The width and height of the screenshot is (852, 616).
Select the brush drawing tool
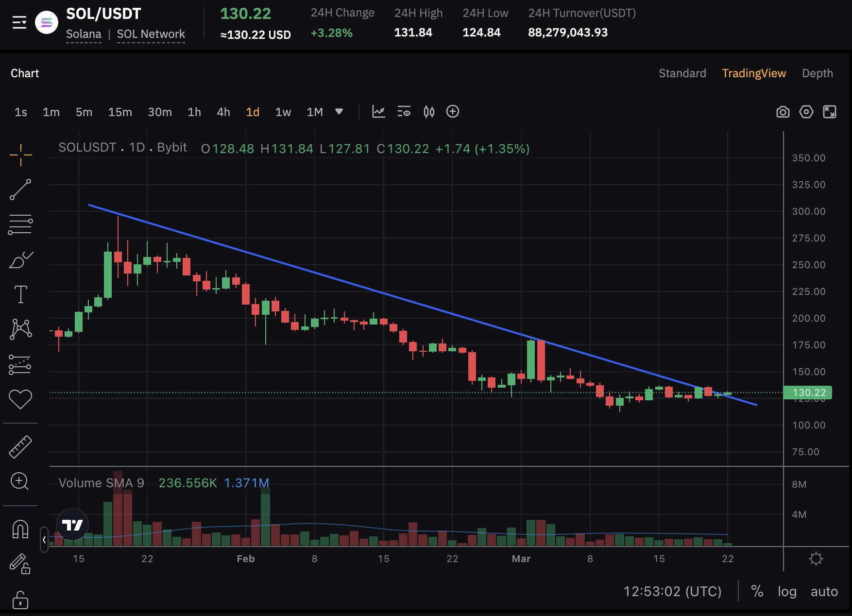[20, 260]
